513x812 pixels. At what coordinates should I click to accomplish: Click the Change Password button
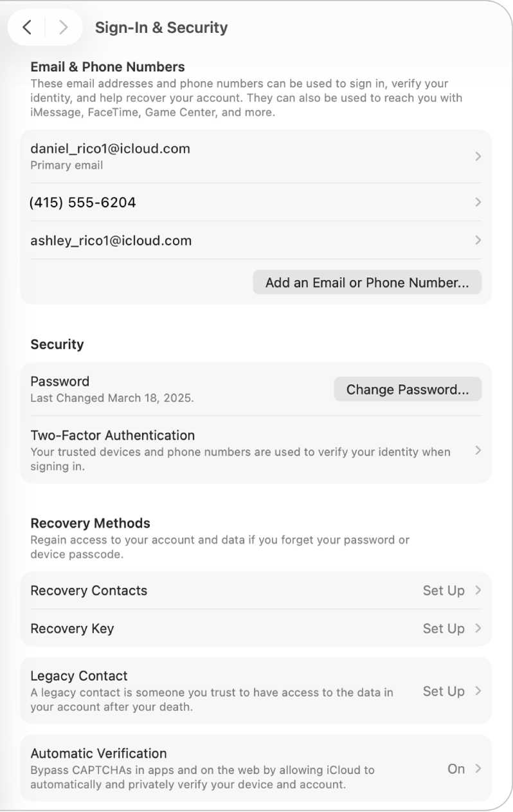(408, 389)
